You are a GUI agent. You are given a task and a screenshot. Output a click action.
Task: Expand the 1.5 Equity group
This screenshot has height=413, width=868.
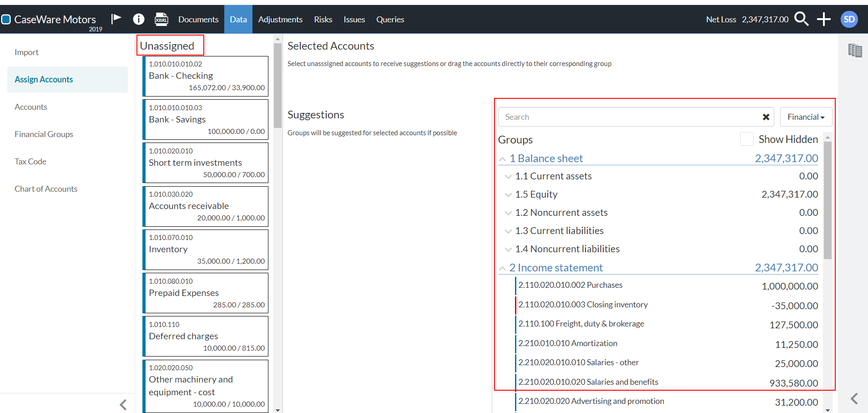[x=508, y=195]
